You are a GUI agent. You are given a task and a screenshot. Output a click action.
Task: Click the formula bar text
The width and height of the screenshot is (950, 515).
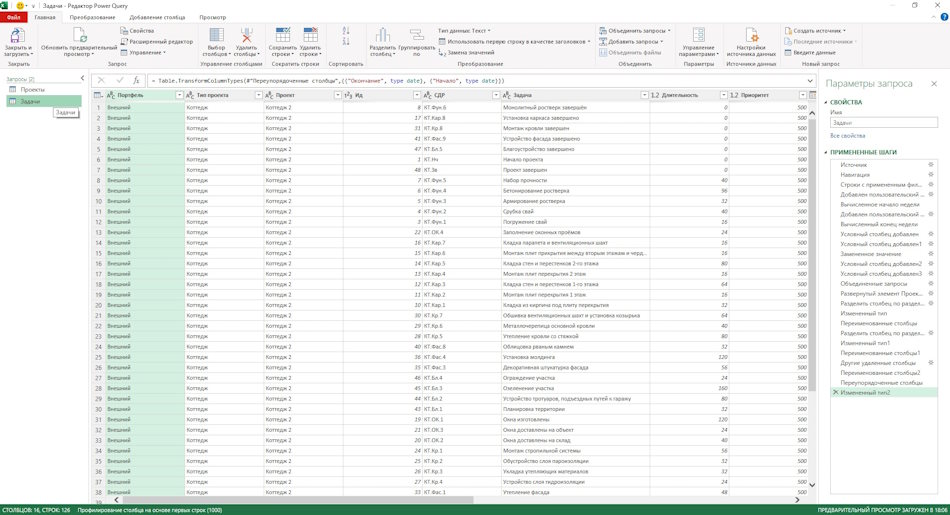coord(330,81)
